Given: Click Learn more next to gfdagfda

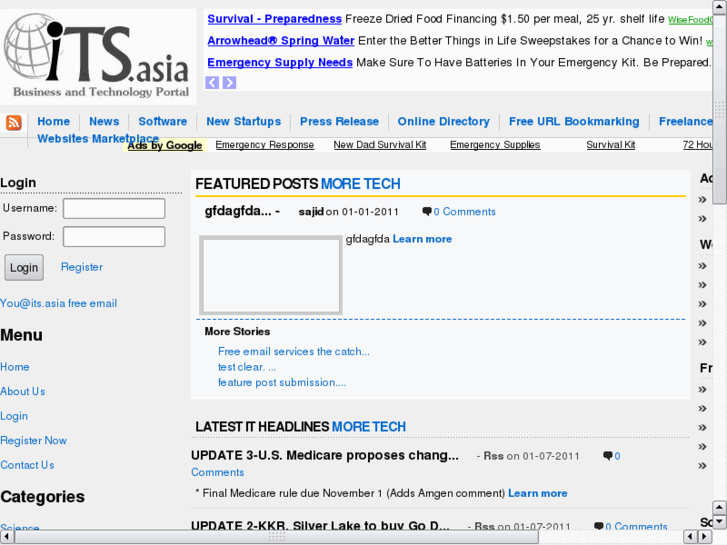Looking at the screenshot, I should pyautogui.click(x=422, y=239).
